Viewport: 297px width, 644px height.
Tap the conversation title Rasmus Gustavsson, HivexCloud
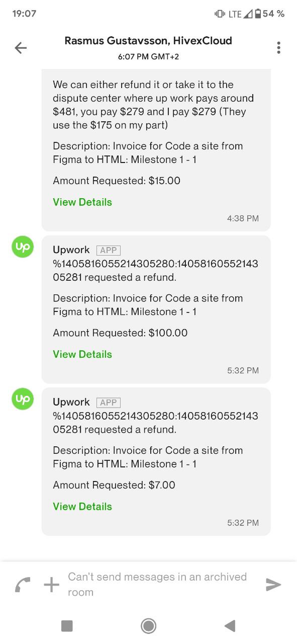pyautogui.click(x=148, y=41)
